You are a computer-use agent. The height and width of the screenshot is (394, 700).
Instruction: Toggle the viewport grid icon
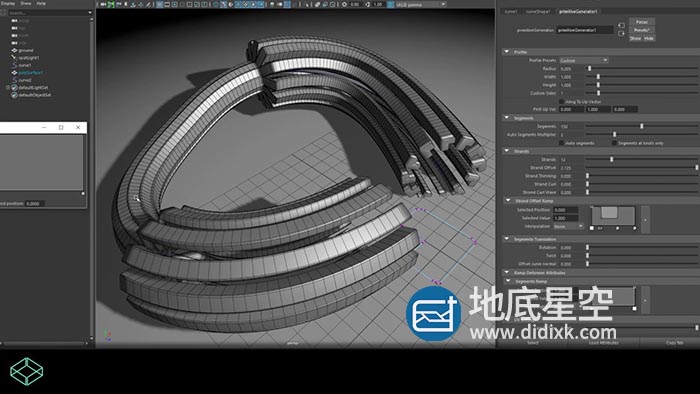pyautogui.click(x=159, y=4)
